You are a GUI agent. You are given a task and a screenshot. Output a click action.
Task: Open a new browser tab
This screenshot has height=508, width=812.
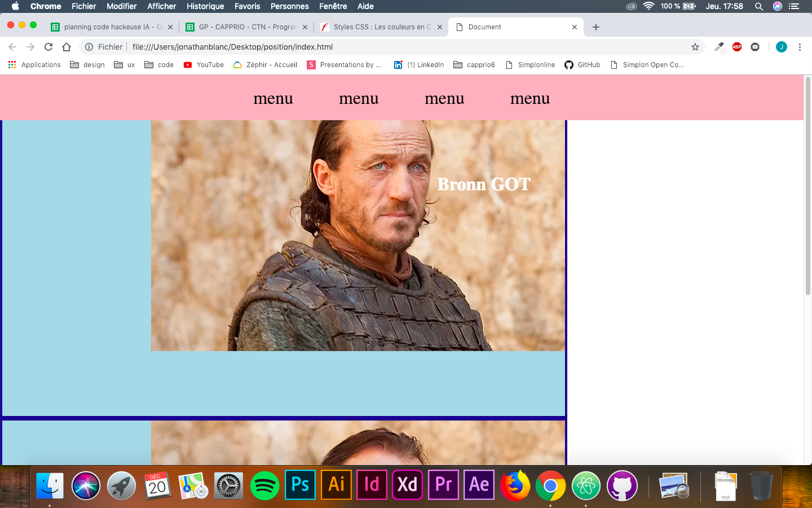tap(596, 27)
